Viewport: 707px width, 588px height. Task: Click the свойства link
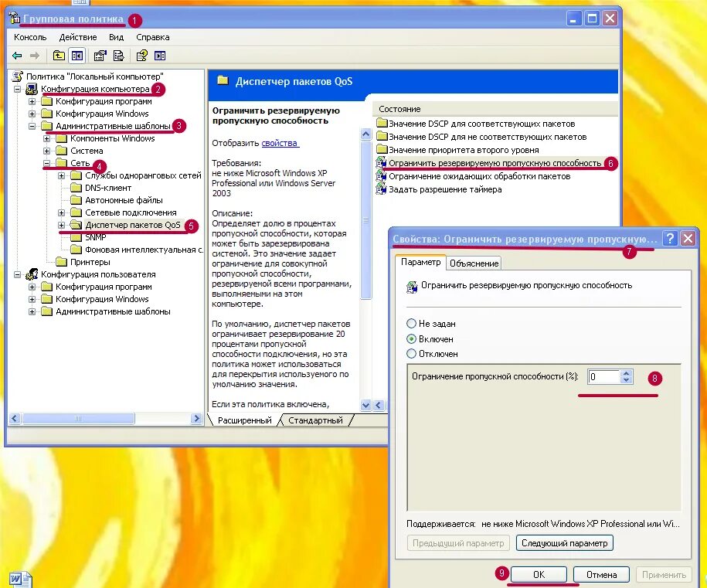[280, 143]
